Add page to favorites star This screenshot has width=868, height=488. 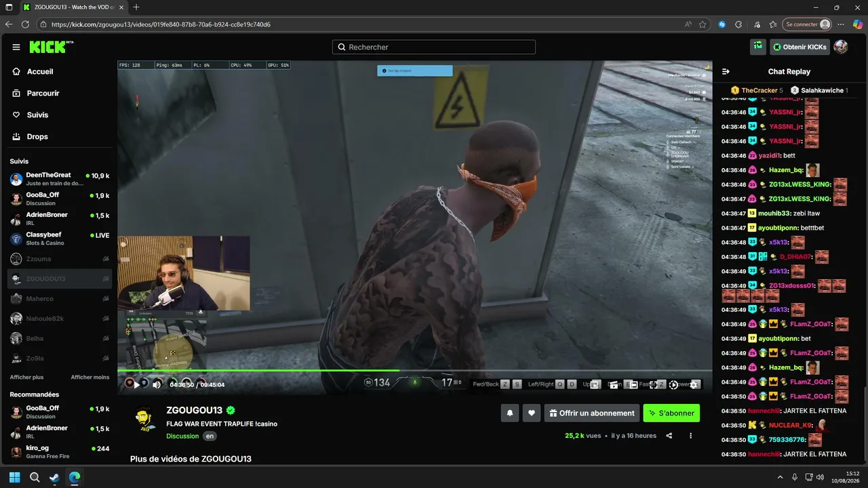[x=703, y=24]
